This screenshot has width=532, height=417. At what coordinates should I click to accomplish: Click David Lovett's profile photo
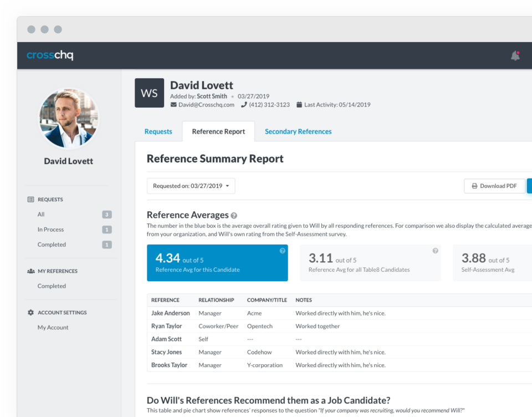pyautogui.click(x=69, y=119)
